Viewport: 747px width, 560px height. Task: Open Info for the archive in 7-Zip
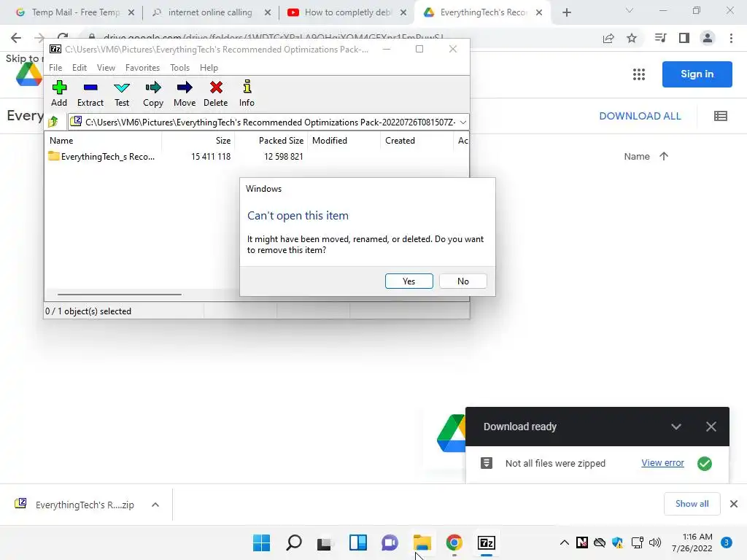pos(247,94)
